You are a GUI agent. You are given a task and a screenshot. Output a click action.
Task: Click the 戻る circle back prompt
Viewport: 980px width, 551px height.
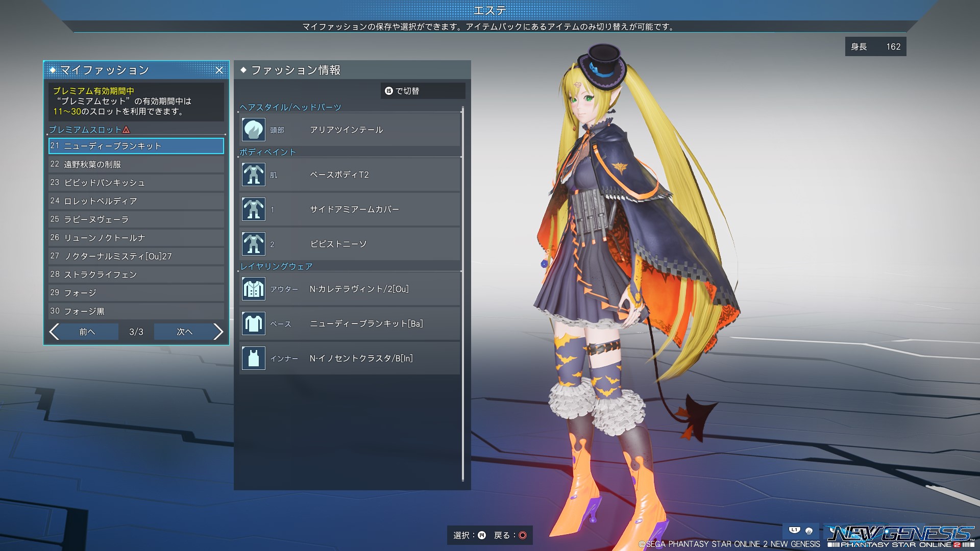[x=510, y=535]
